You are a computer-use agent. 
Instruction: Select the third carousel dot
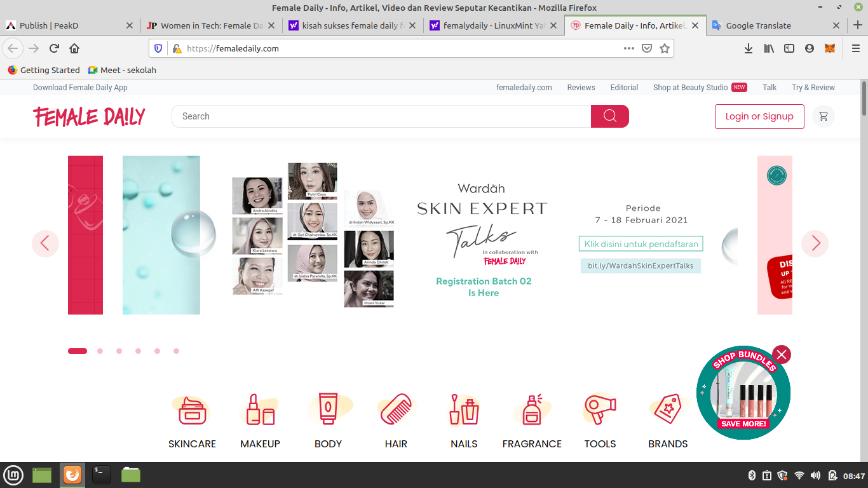[119, 351]
